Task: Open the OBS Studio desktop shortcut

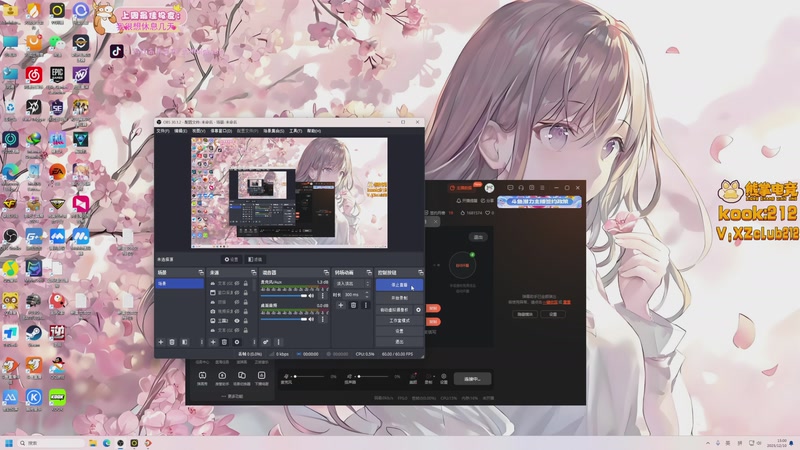Action: coord(10,236)
